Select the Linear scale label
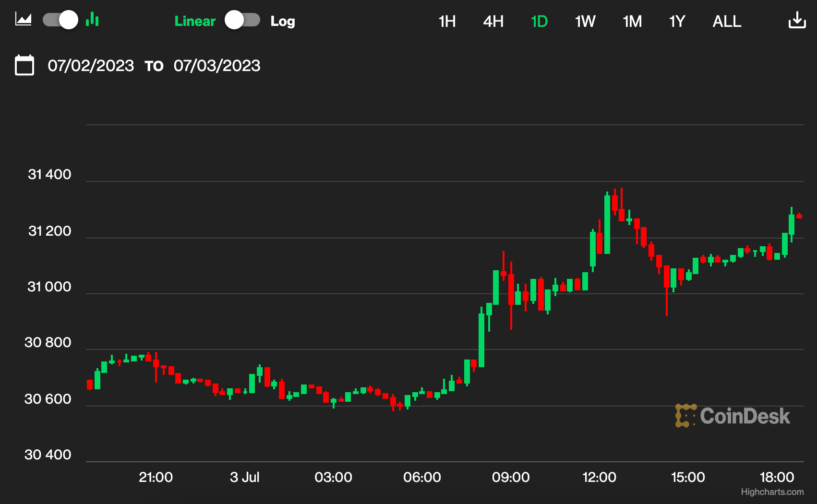Screen dimensions: 817x504 click(x=195, y=21)
